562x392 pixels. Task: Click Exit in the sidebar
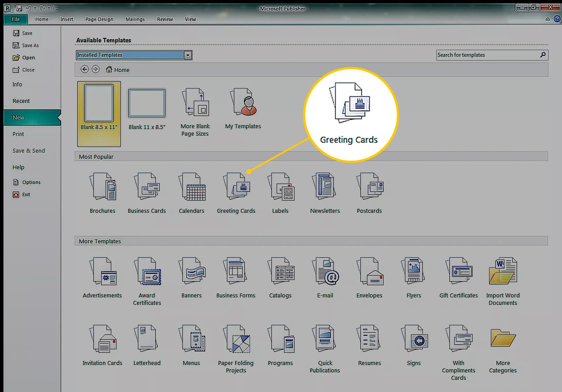[22, 194]
